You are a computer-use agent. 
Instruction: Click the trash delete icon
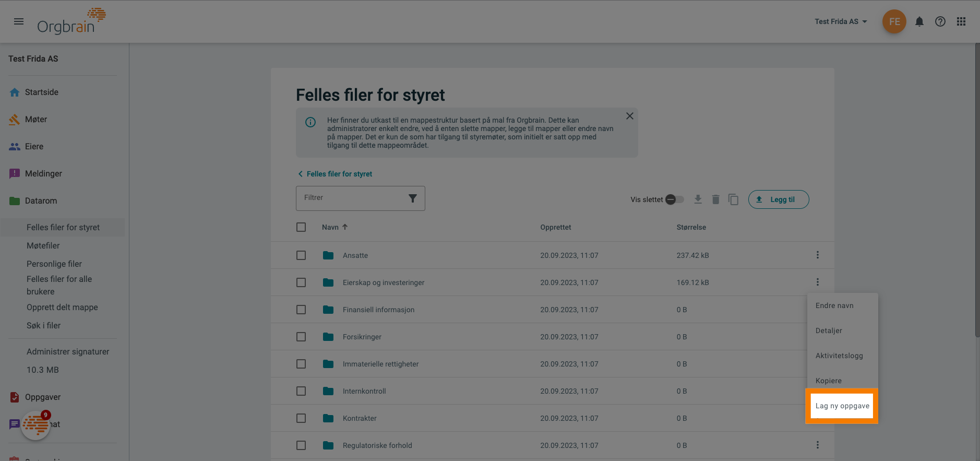pyautogui.click(x=715, y=199)
